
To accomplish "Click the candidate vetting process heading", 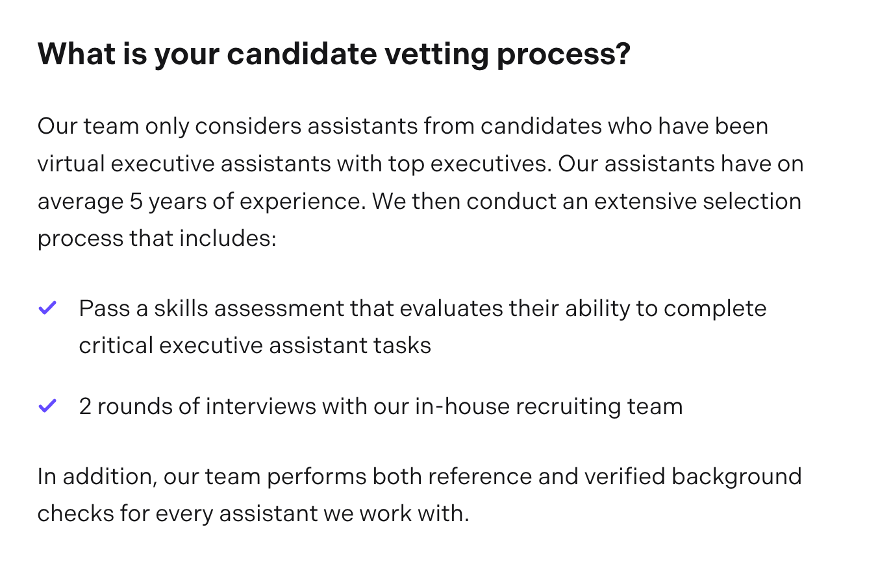I will click(334, 54).
